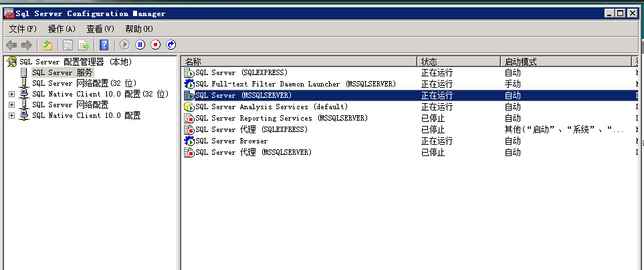Click the SQL Server 服务 tree node icon
Image resolution: width=644 pixels, height=270 pixels.
(x=24, y=73)
